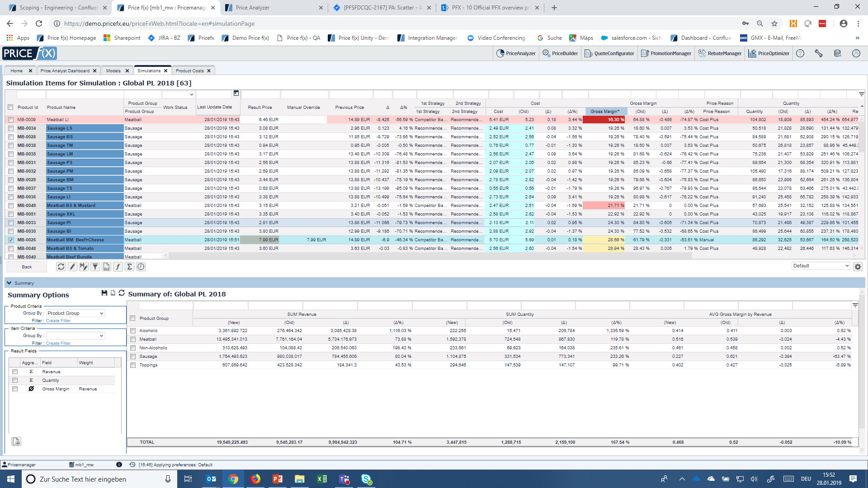Click the Back button
Screen dimensions: 868x488
[x=27, y=267]
